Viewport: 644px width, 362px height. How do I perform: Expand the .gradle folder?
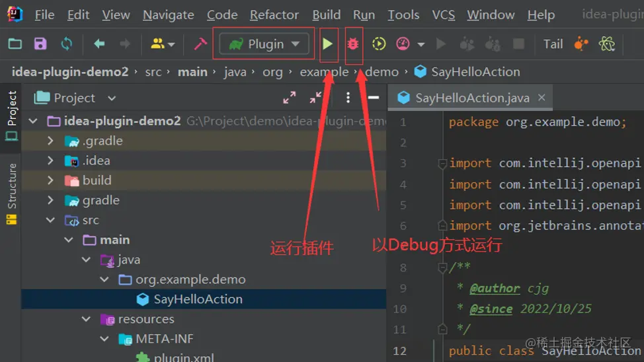coord(50,141)
